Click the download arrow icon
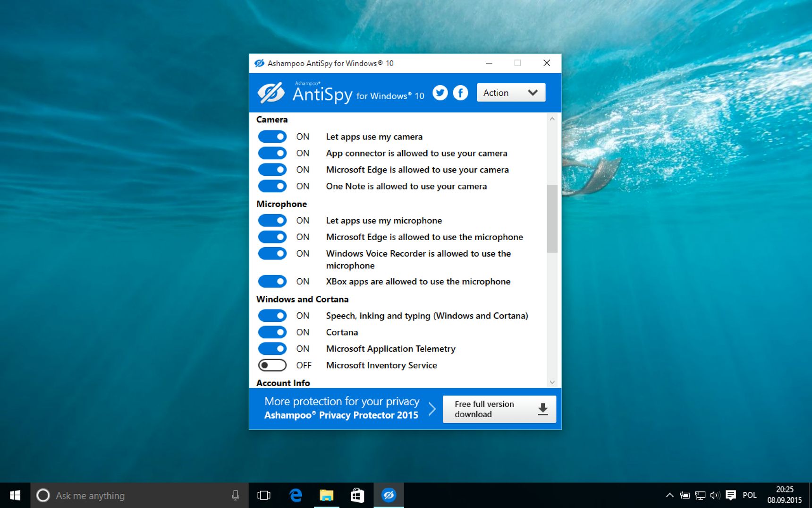This screenshot has height=508, width=812. [x=543, y=409]
